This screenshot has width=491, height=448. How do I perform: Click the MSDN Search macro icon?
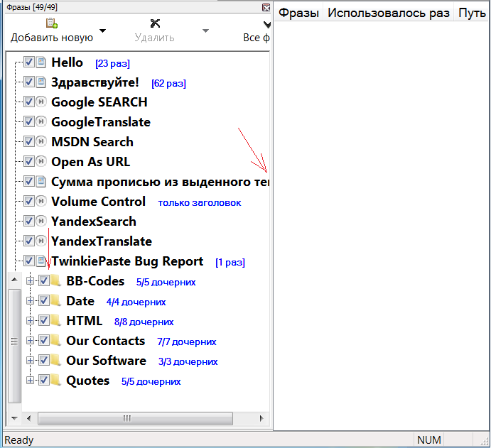click(x=41, y=142)
